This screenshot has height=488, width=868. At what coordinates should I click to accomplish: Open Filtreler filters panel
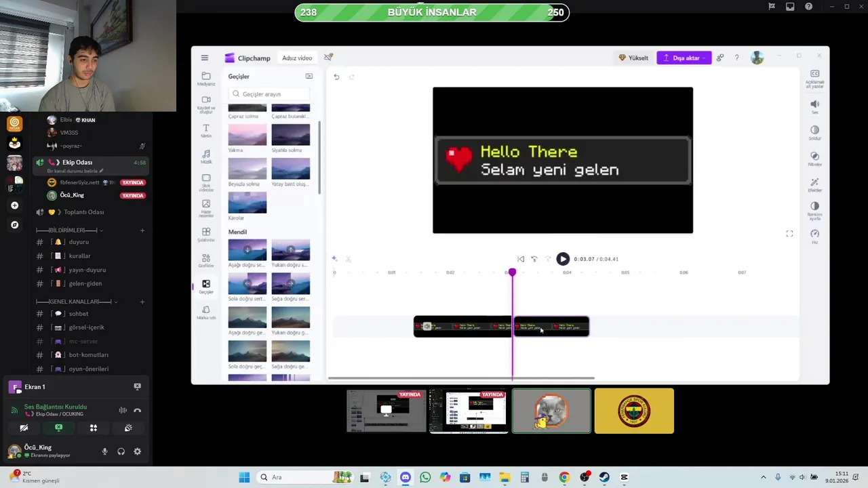[814, 159]
